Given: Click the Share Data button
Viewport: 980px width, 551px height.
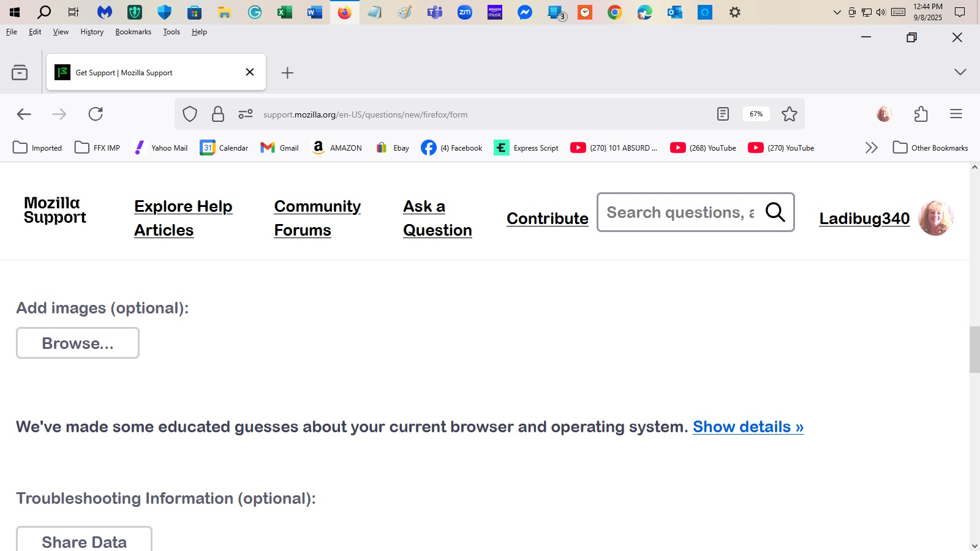Looking at the screenshot, I should coord(84,539).
